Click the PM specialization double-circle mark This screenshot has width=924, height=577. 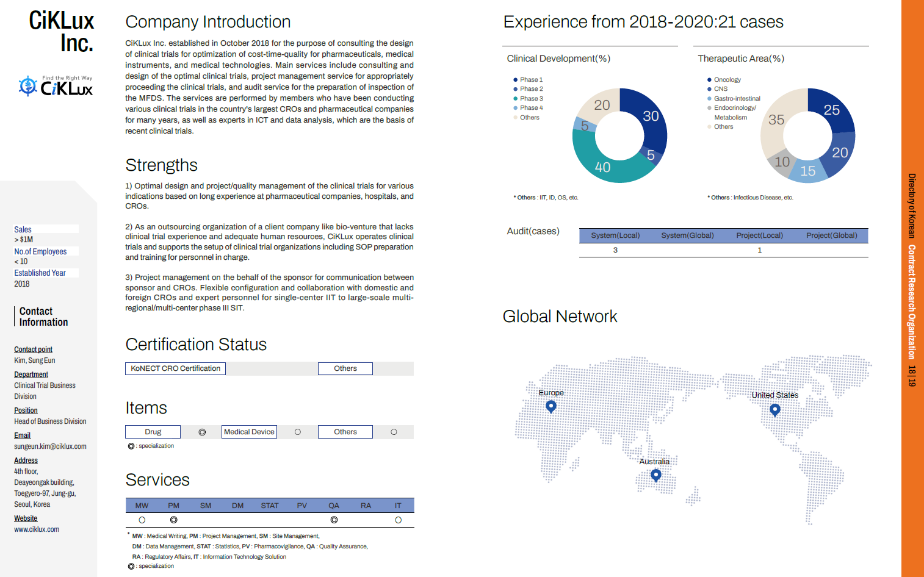174,520
